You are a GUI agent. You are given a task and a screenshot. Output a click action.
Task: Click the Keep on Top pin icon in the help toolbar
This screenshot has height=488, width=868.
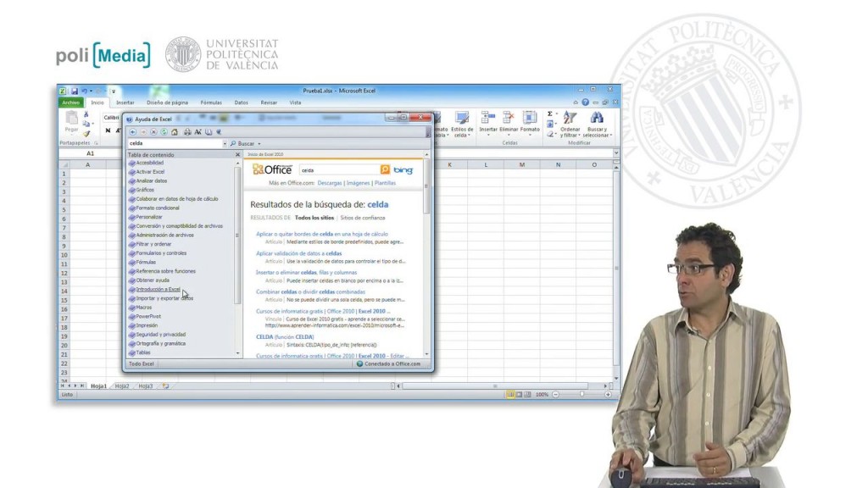tap(219, 132)
